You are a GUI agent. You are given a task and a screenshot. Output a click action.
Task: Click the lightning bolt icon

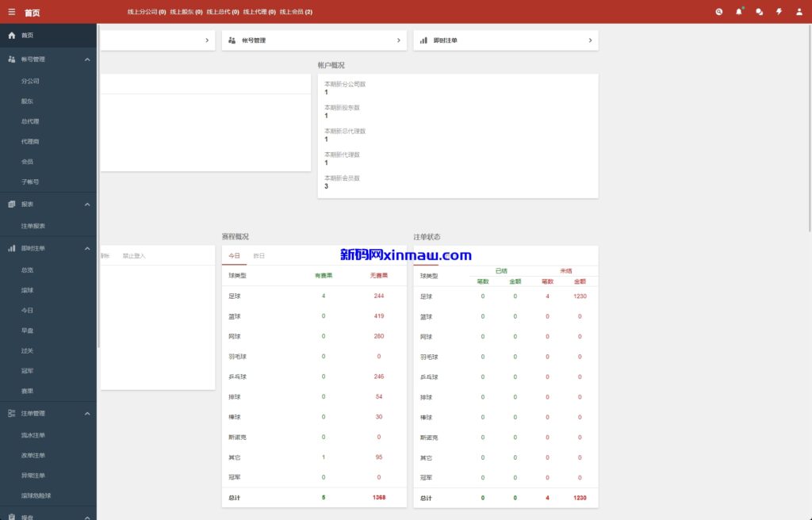point(779,12)
